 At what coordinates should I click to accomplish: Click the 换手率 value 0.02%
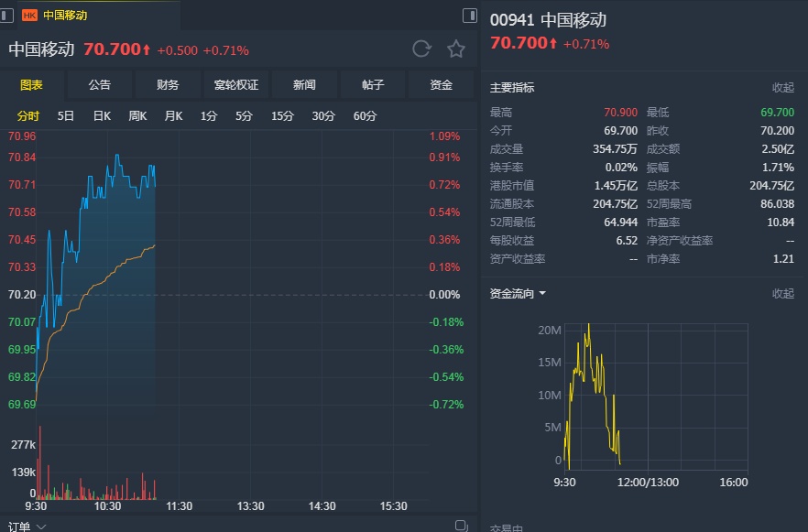621,168
